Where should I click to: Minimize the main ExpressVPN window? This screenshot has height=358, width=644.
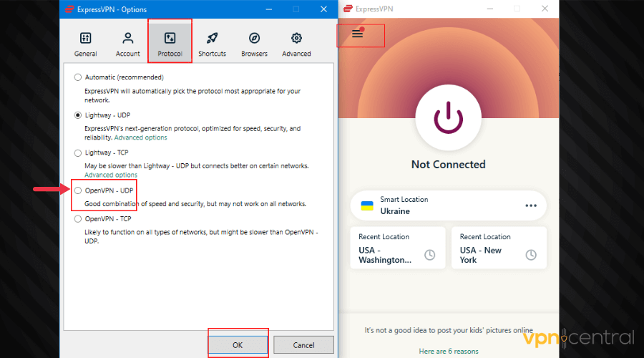point(489,9)
